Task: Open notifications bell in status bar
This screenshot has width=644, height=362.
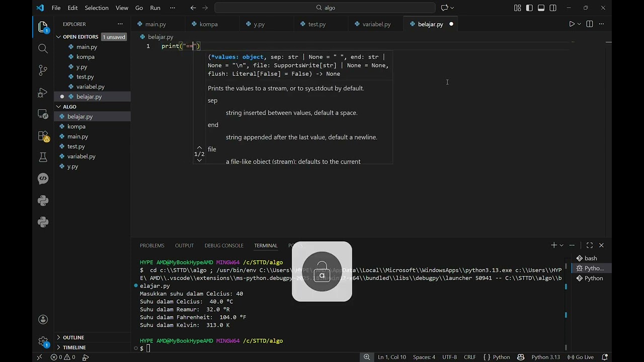Action: [604, 357]
